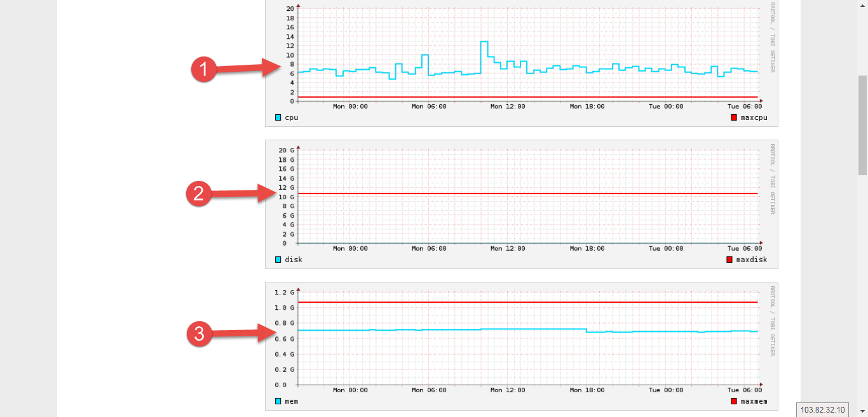This screenshot has width=868, height=417.
Task: Click the red circle marker numbered 1
Action: (x=203, y=70)
